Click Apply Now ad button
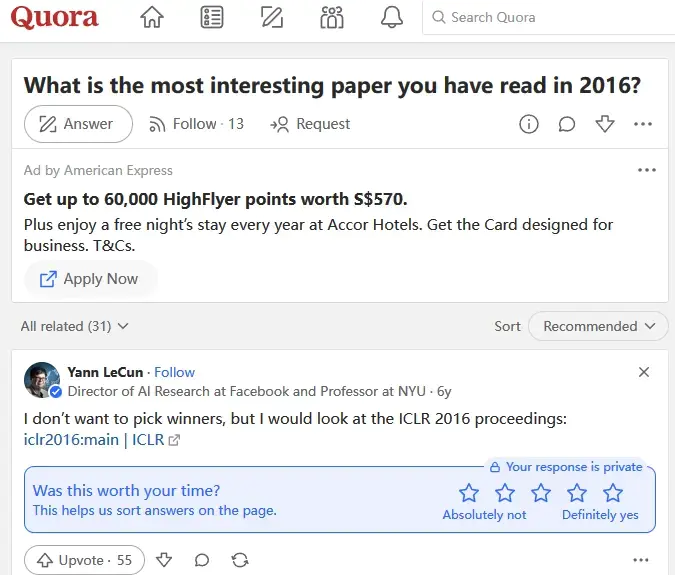The width and height of the screenshot is (675, 575). click(x=91, y=279)
